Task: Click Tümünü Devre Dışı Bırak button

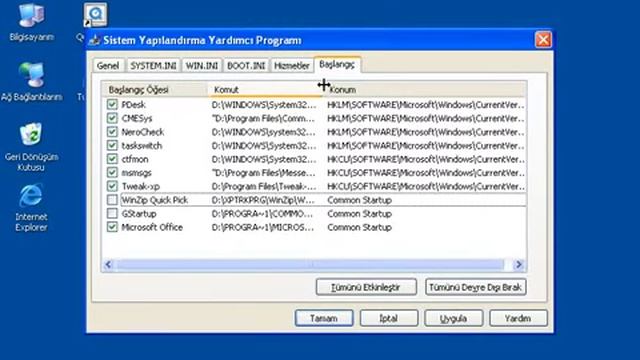Action: [476, 287]
